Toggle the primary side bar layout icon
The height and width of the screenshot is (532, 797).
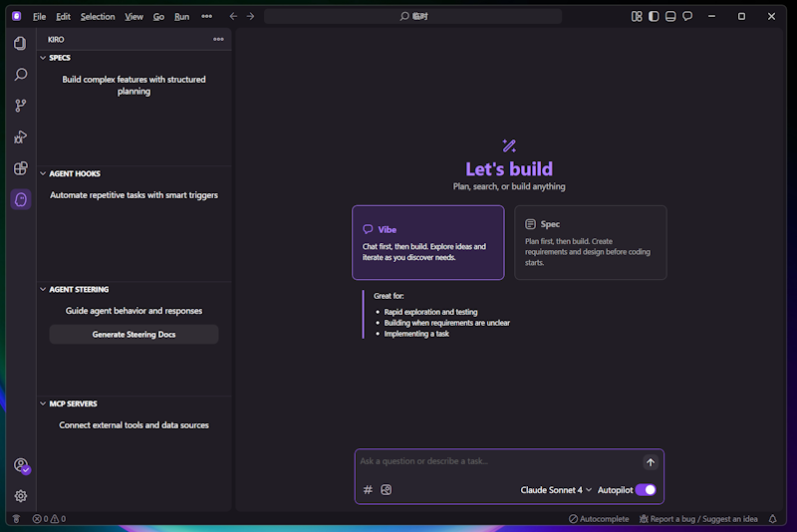[x=654, y=16]
